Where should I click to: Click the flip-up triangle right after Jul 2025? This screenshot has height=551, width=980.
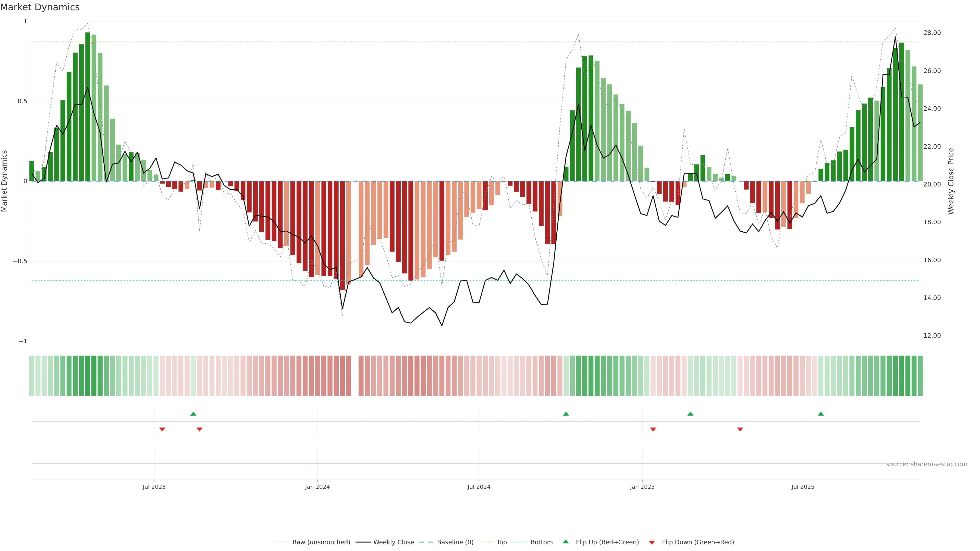coord(821,414)
